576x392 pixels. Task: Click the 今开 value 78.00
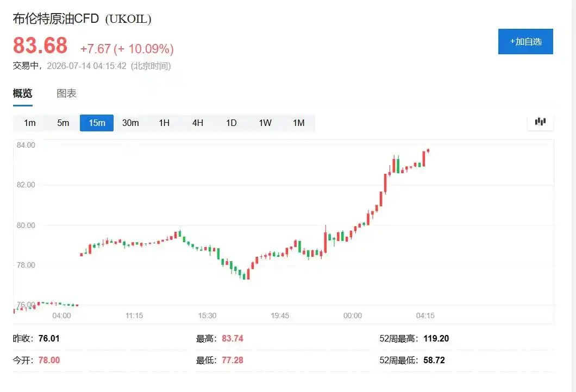point(49,360)
